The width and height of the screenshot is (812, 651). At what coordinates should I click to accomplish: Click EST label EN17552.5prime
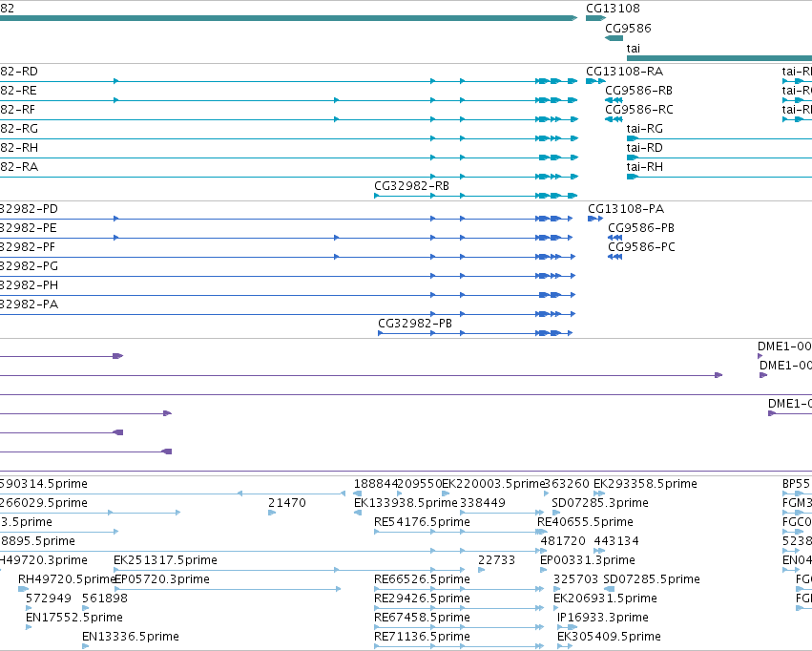pyautogui.click(x=74, y=618)
